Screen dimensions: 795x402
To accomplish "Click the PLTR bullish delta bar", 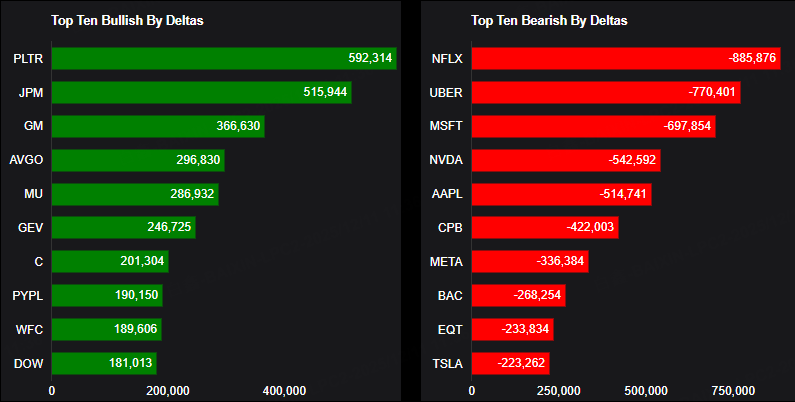I will point(224,58).
